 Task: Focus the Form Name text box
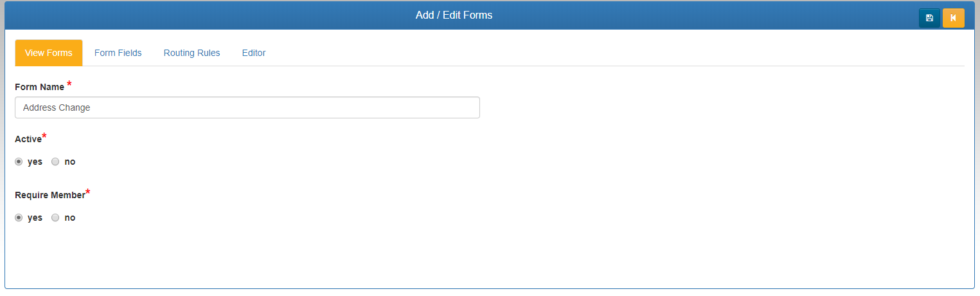[247, 107]
